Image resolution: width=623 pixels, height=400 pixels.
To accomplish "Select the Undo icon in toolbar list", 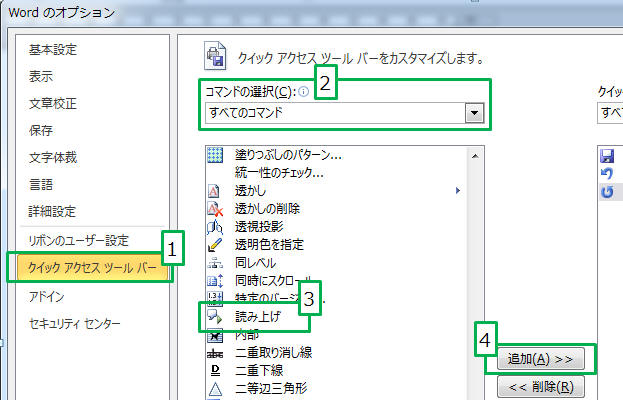I will (607, 174).
